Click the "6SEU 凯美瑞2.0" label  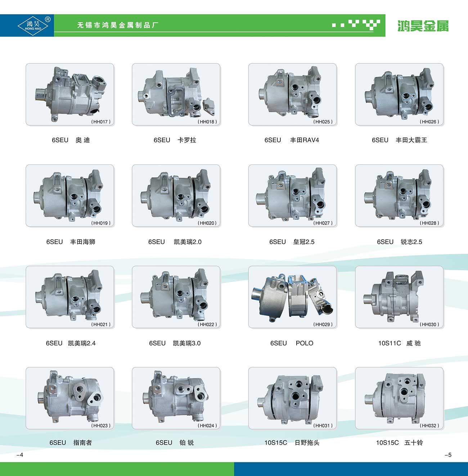[175, 242]
